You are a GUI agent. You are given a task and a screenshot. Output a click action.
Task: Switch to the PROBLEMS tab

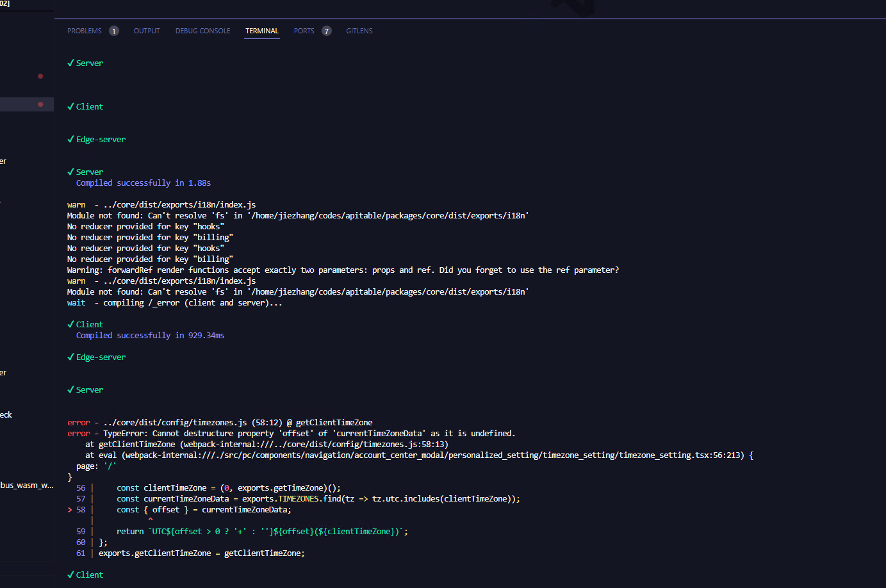pos(84,30)
